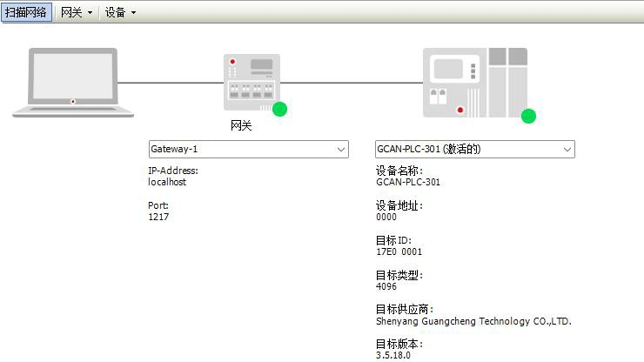The width and height of the screenshot is (644, 362).
Task: Open the GCAN-PLC-301 device dropdown
Action: [567, 149]
